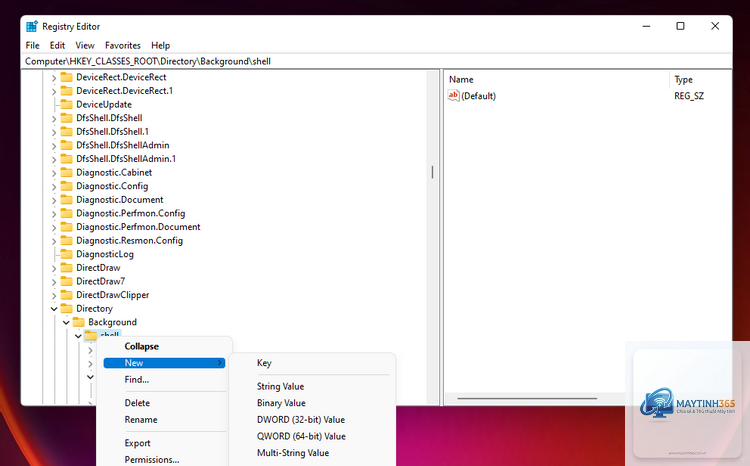Click the DirectDrawClipper folder icon
This screenshot has width=750, height=466.
click(66, 295)
